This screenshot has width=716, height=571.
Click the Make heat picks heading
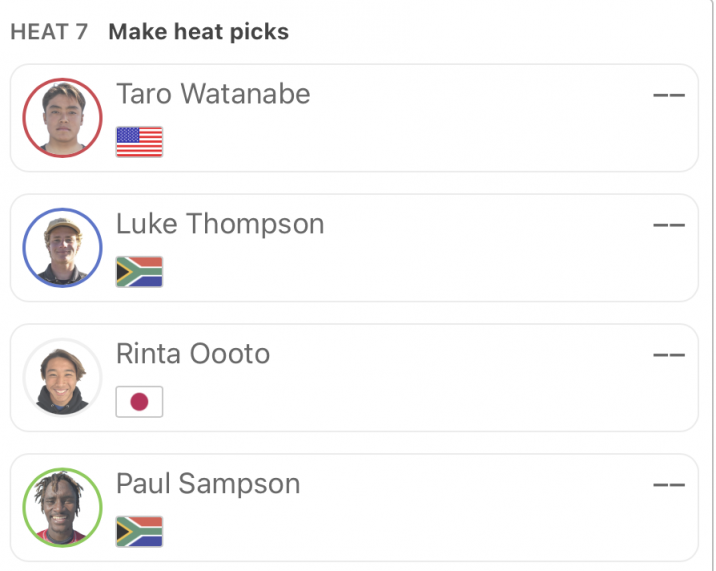(199, 32)
